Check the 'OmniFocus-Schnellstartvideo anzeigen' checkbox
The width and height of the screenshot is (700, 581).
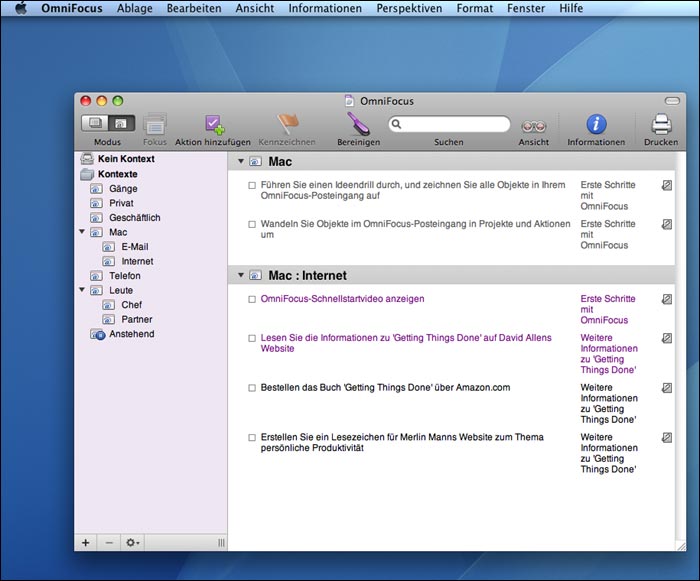pos(252,299)
